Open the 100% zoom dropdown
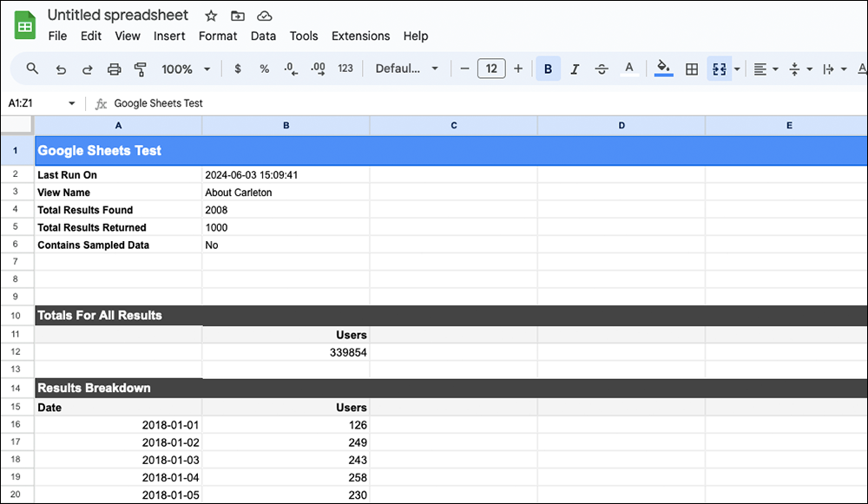This screenshot has width=868, height=504. 186,69
